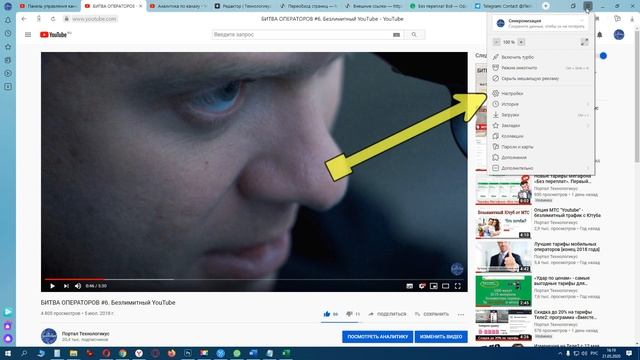Mute the video volume icon
This screenshot has height=360, width=640.
click(x=78, y=286)
